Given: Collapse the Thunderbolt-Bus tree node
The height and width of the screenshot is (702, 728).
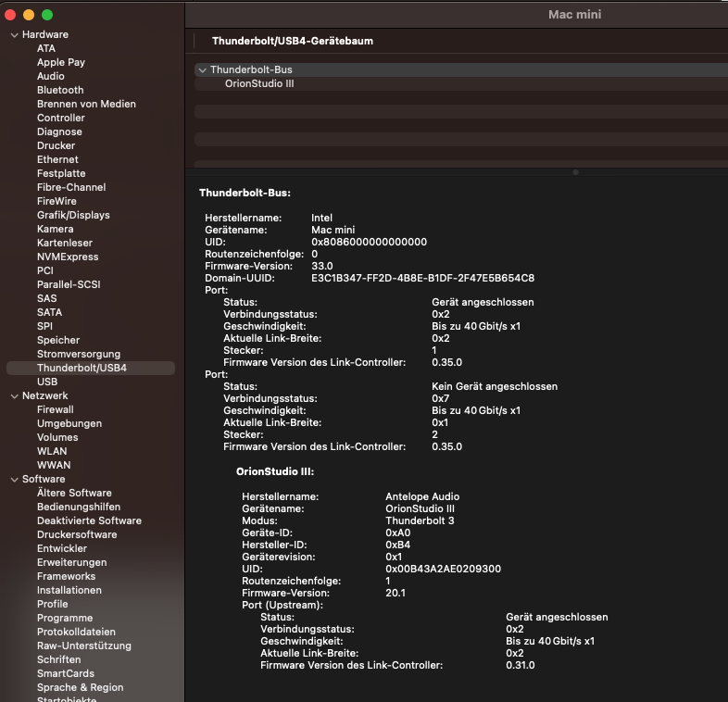Looking at the screenshot, I should point(203,70).
